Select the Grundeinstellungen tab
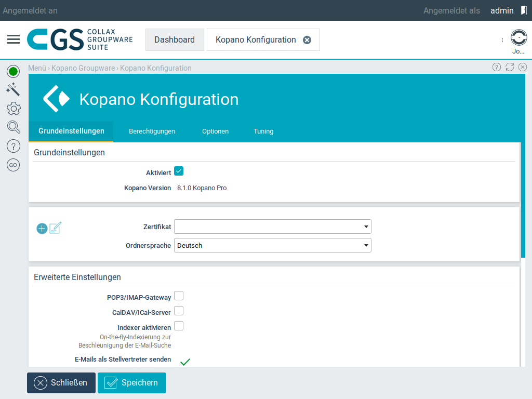 pos(71,131)
